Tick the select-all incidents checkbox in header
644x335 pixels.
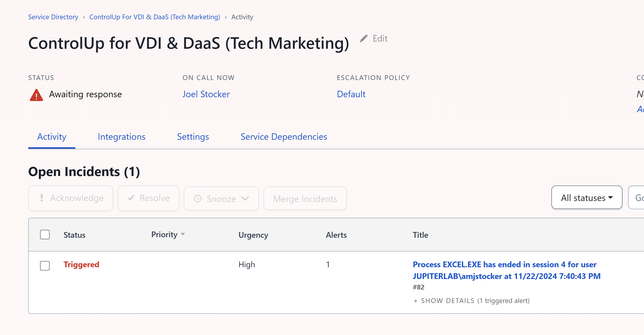click(45, 234)
